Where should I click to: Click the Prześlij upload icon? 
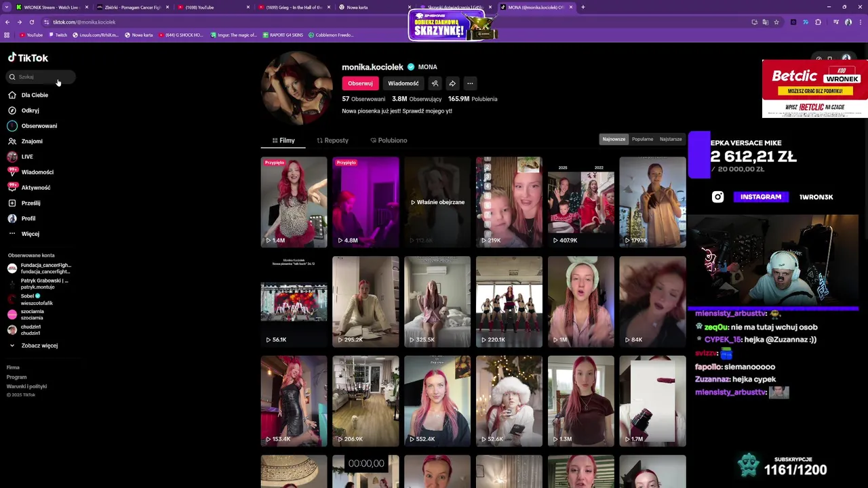[x=12, y=203]
